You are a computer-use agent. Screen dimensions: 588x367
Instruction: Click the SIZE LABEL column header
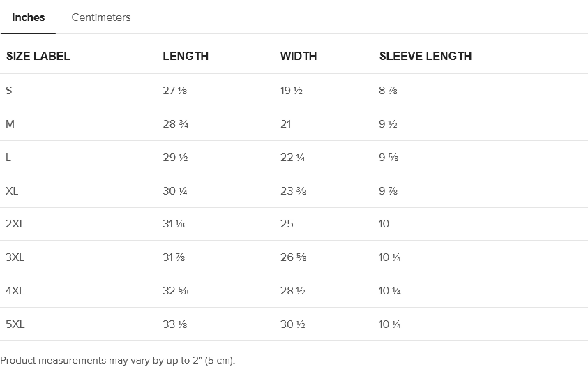(x=38, y=57)
